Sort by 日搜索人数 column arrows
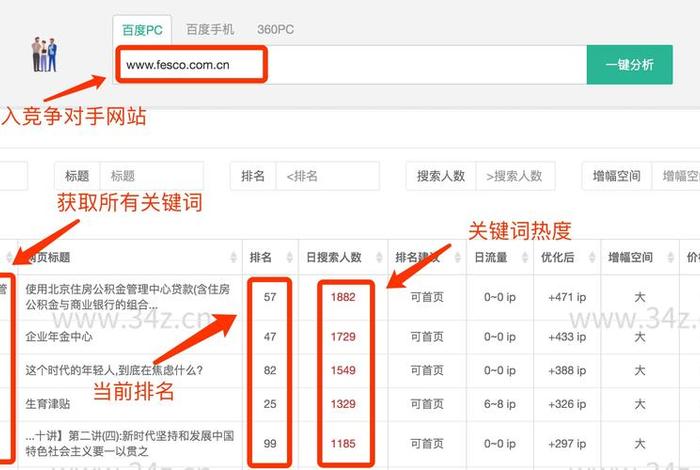Screen dimensions: 700x470 [379, 257]
